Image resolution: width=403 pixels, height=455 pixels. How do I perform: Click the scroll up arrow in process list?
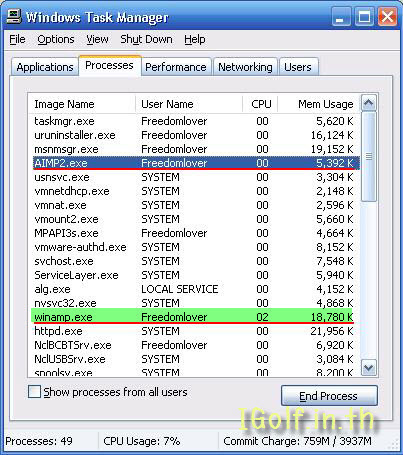[369, 103]
